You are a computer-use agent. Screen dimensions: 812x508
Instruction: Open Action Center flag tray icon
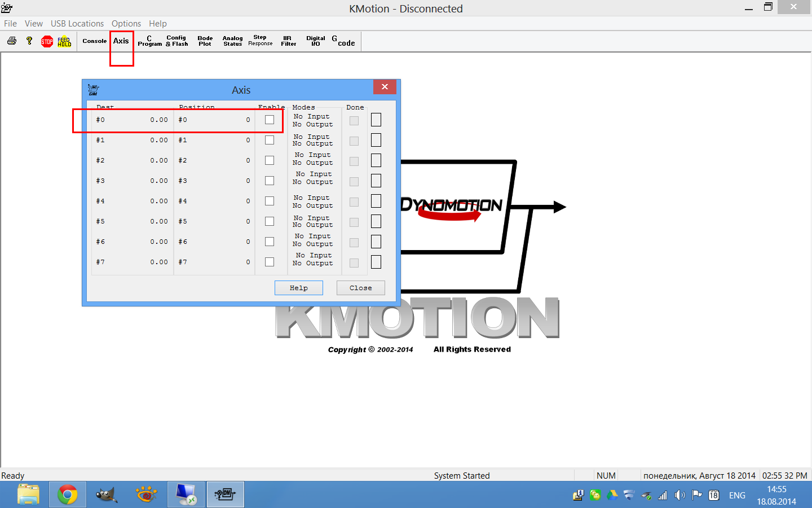(x=697, y=495)
